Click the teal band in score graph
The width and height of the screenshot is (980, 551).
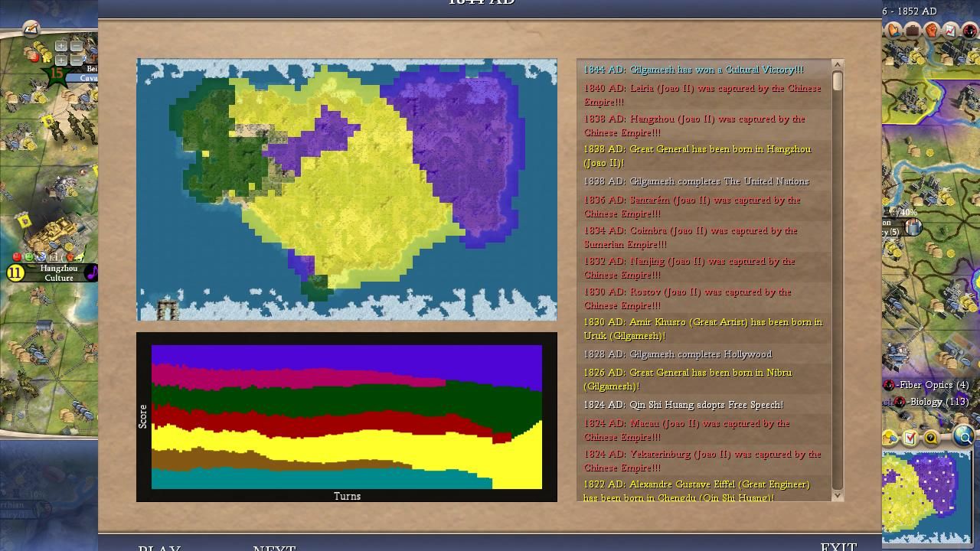(x=322, y=478)
